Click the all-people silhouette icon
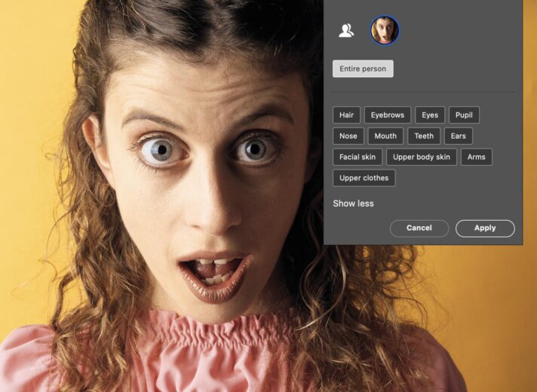Image resolution: width=537 pixels, height=392 pixels. [x=346, y=31]
